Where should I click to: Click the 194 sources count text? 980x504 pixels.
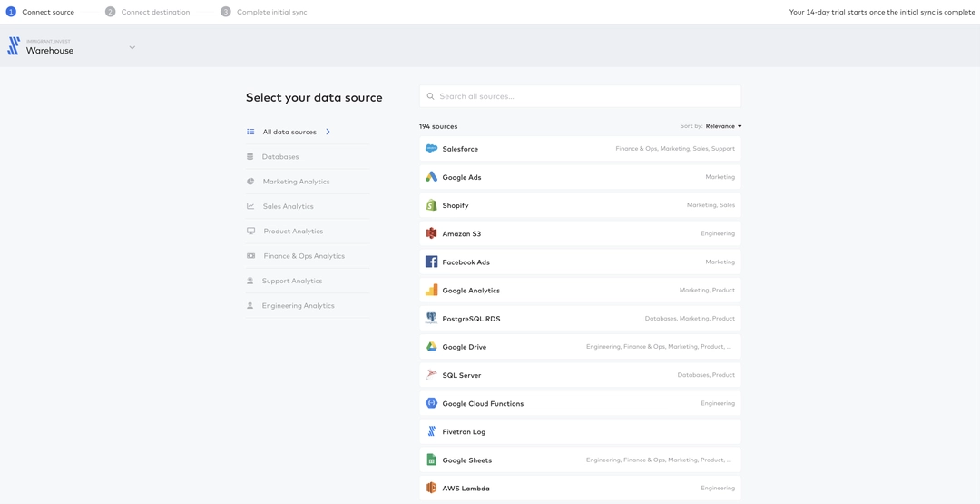pos(438,126)
